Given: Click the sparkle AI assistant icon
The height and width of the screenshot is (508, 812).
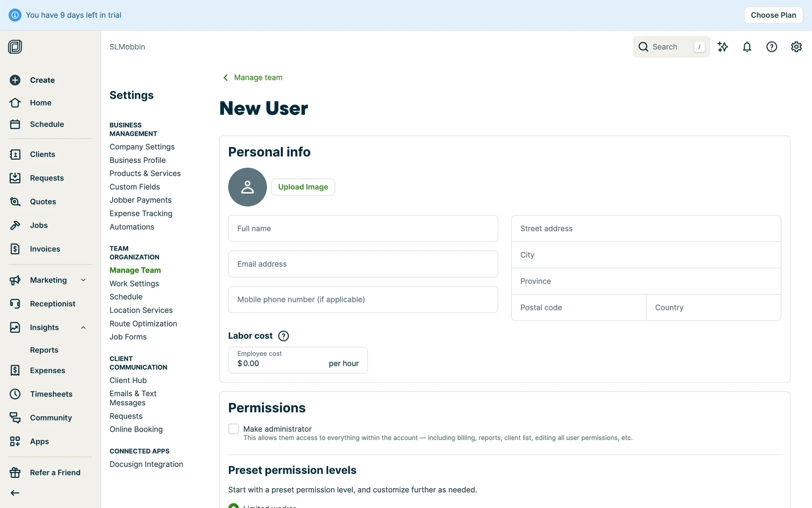Looking at the screenshot, I should [x=723, y=47].
